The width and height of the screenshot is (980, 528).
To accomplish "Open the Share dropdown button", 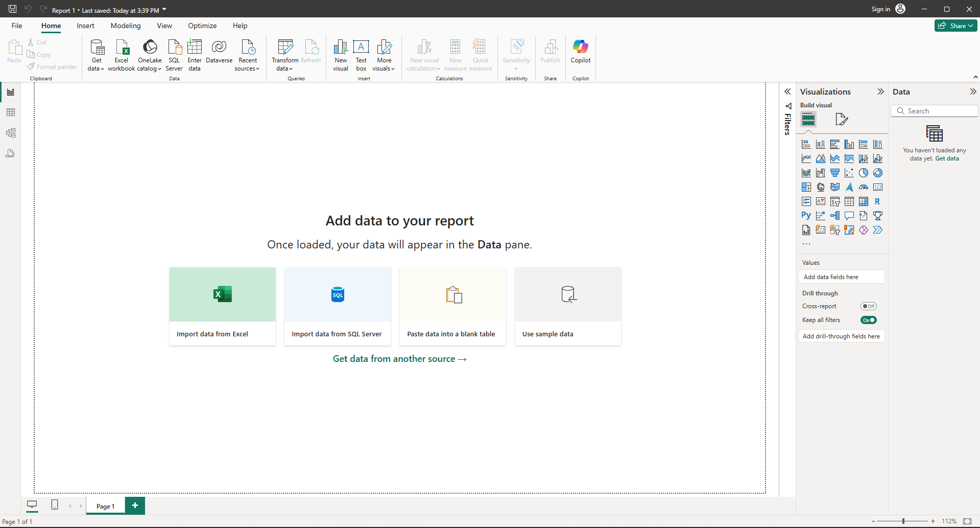I will pyautogui.click(x=956, y=26).
